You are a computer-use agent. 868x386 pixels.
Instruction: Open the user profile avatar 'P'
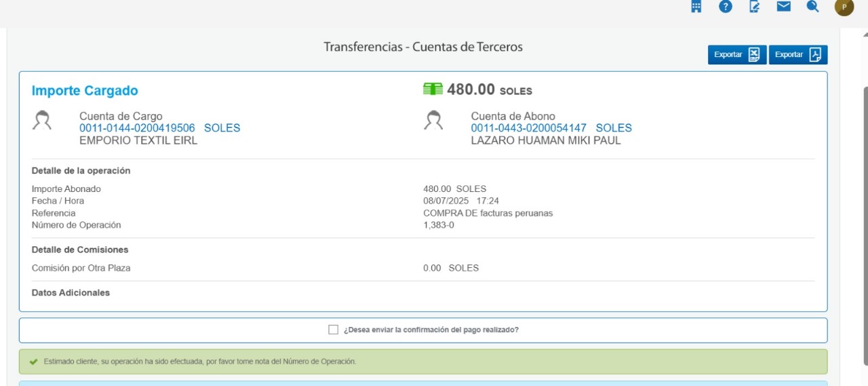pos(844,7)
